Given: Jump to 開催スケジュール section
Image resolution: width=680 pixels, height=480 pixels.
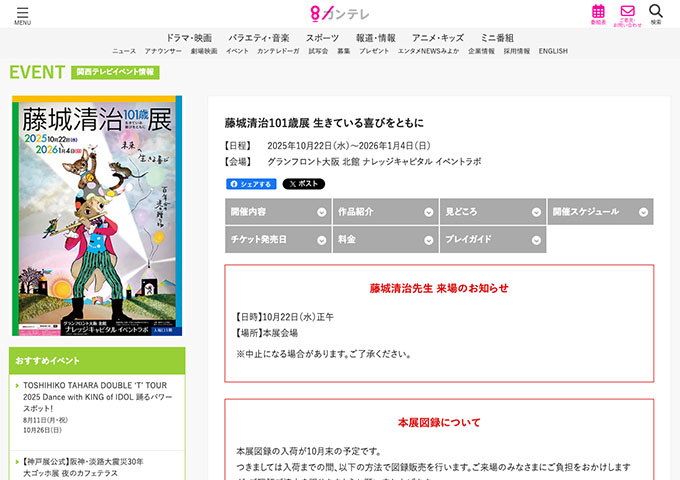Looking at the screenshot, I should click(x=600, y=212).
